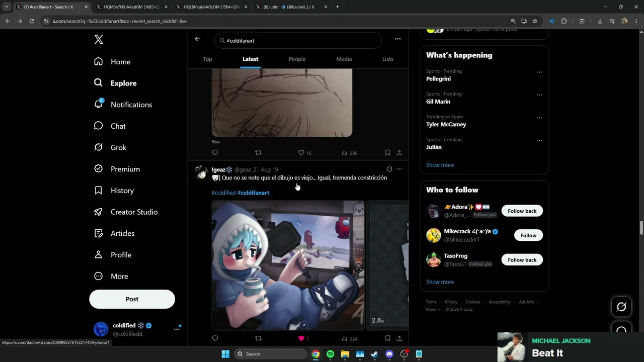Open search settings three-dot menu
The image size is (644, 362).
tap(397, 39)
